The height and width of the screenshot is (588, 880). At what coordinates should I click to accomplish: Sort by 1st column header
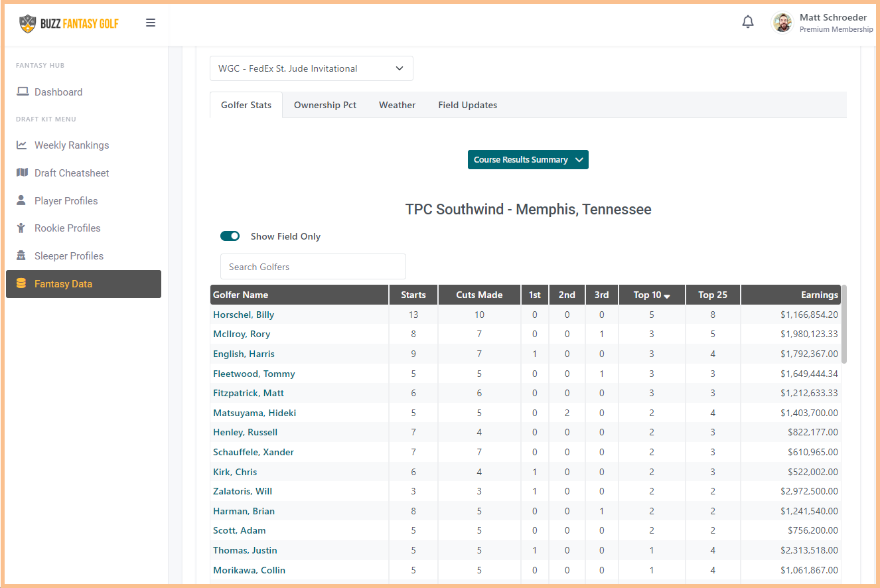(535, 295)
